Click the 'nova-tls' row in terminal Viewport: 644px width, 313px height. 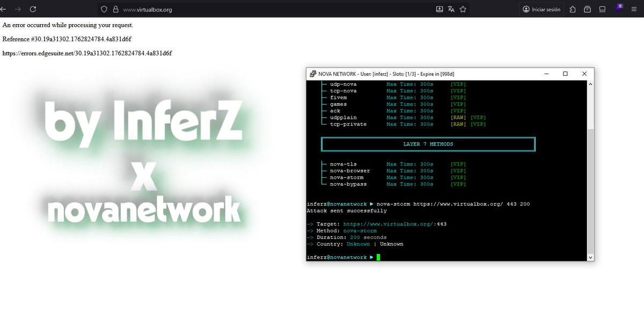coord(393,164)
